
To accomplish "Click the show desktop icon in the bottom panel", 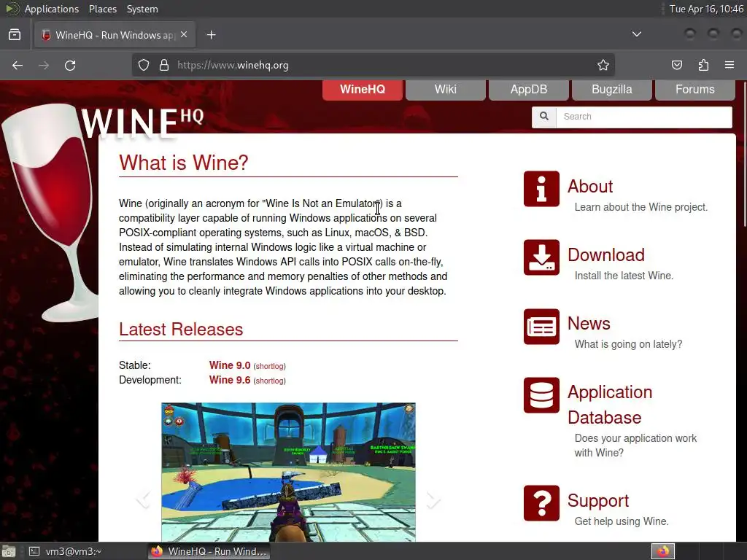I will coord(9,551).
